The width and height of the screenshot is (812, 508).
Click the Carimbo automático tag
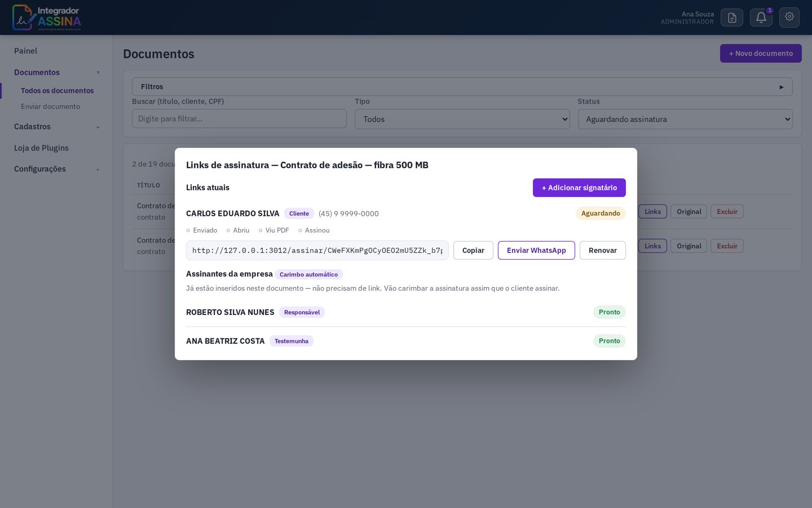click(x=309, y=274)
